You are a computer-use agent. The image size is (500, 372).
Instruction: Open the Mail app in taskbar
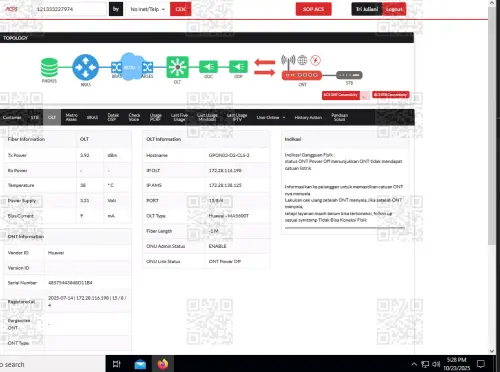click(x=140, y=364)
